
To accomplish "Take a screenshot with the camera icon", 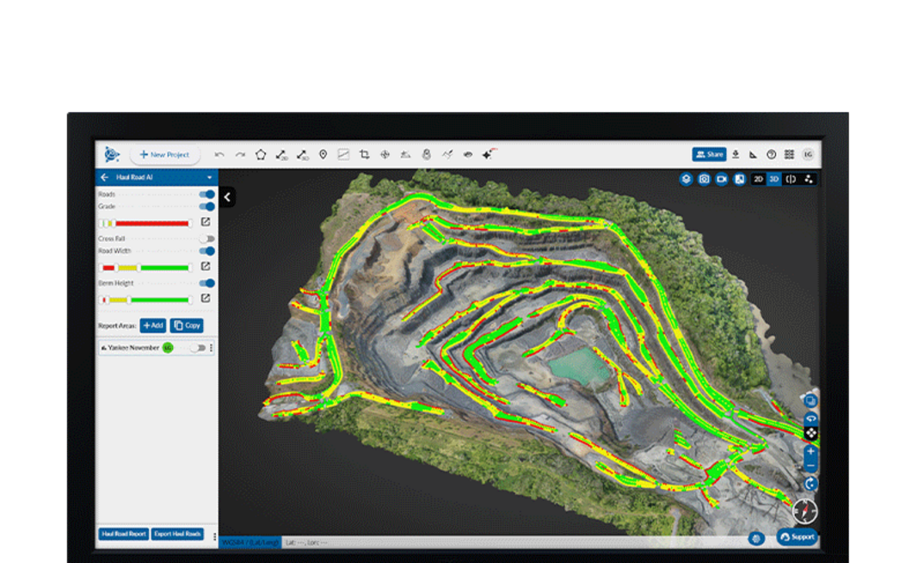I will click(x=705, y=179).
